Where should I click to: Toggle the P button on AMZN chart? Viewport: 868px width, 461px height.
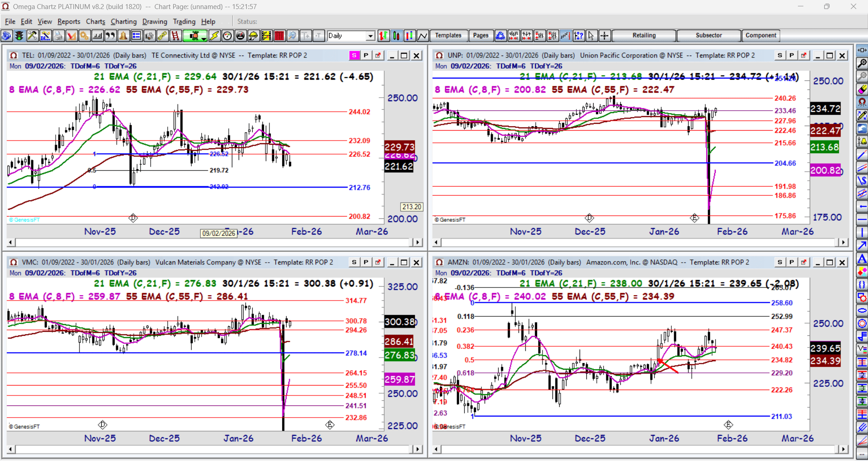[792, 262]
